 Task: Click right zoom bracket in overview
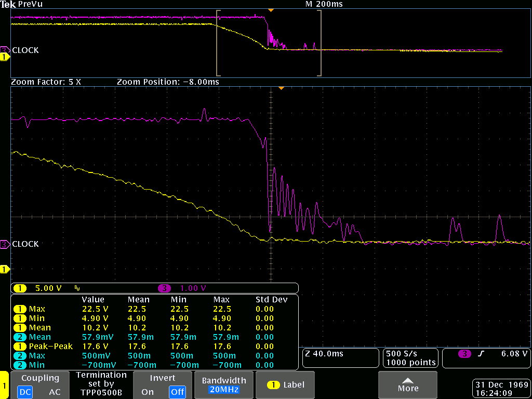319,43
